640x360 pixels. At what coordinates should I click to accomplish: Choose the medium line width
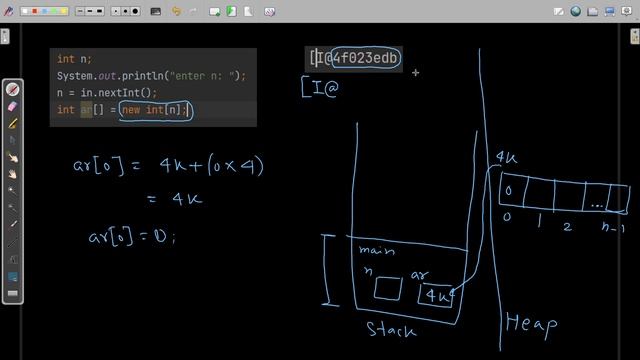90,11
